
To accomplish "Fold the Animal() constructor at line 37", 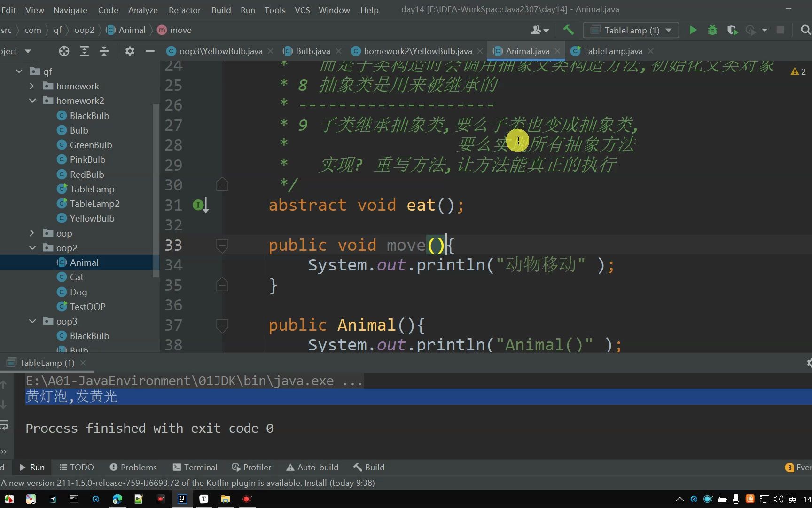I will 222,325.
